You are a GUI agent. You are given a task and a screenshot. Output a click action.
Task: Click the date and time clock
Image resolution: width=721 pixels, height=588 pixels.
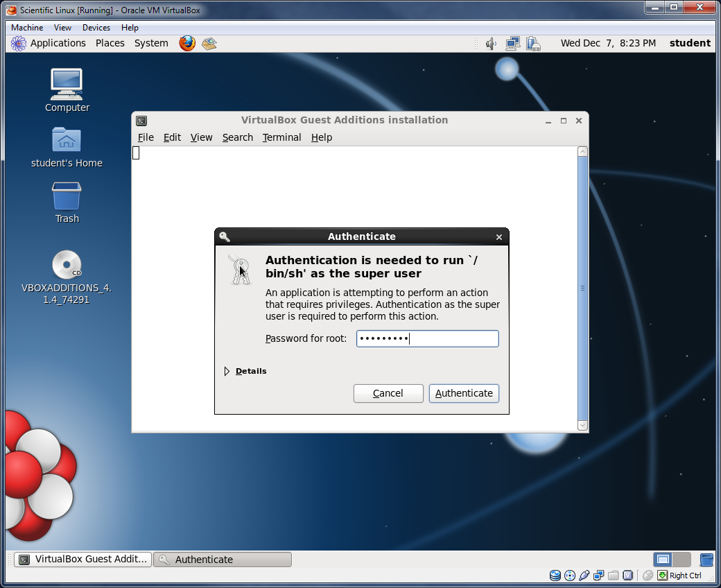click(x=608, y=43)
